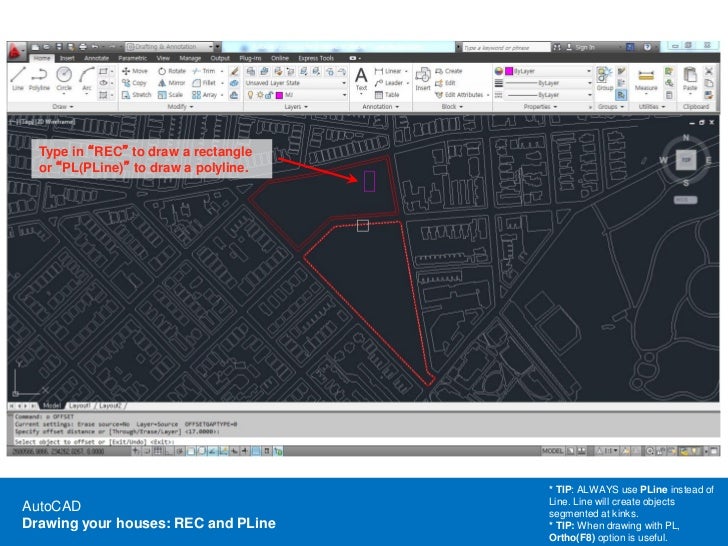Screen dimensions: 728x546
Task: Click the Sign In button
Action: (x=584, y=47)
